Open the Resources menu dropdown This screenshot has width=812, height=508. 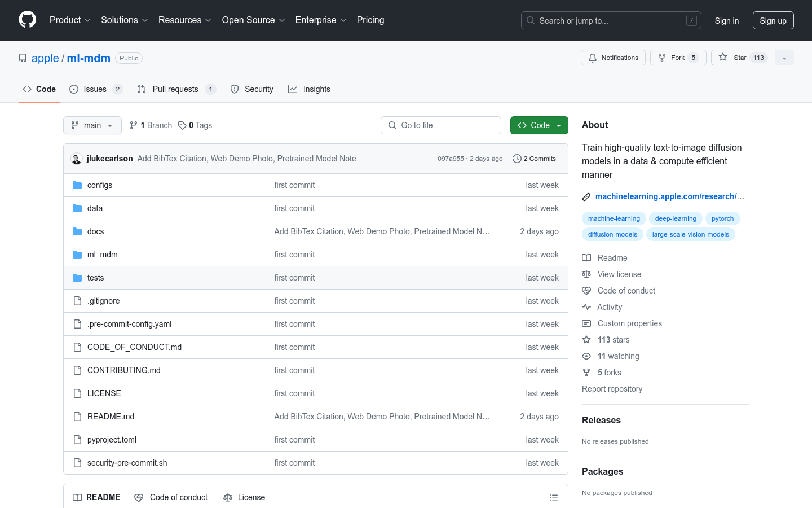click(x=185, y=20)
